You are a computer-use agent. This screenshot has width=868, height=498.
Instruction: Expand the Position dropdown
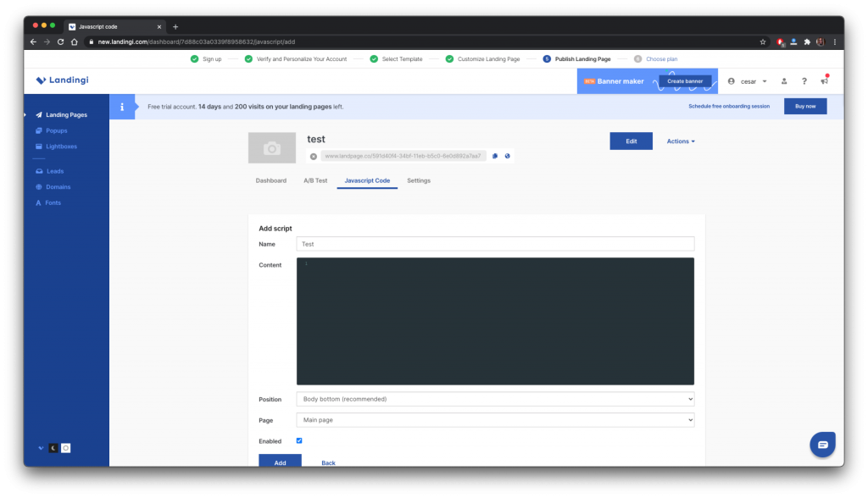point(495,399)
